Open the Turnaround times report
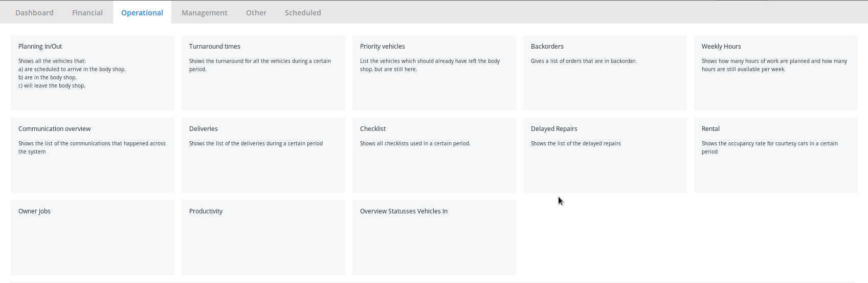The width and height of the screenshot is (868, 283). 263,73
